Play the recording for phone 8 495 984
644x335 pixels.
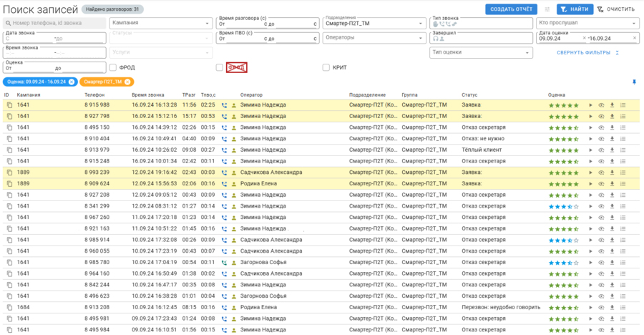(590, 330)
